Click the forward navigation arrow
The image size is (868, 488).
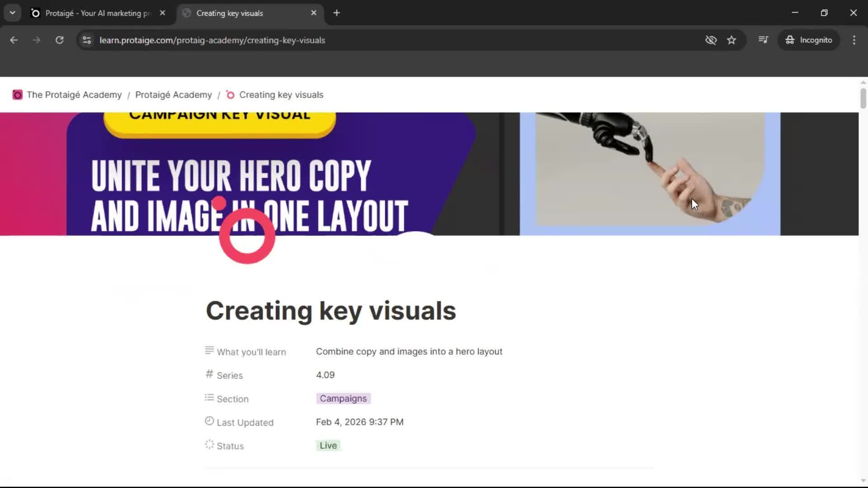tap(36, 40)
